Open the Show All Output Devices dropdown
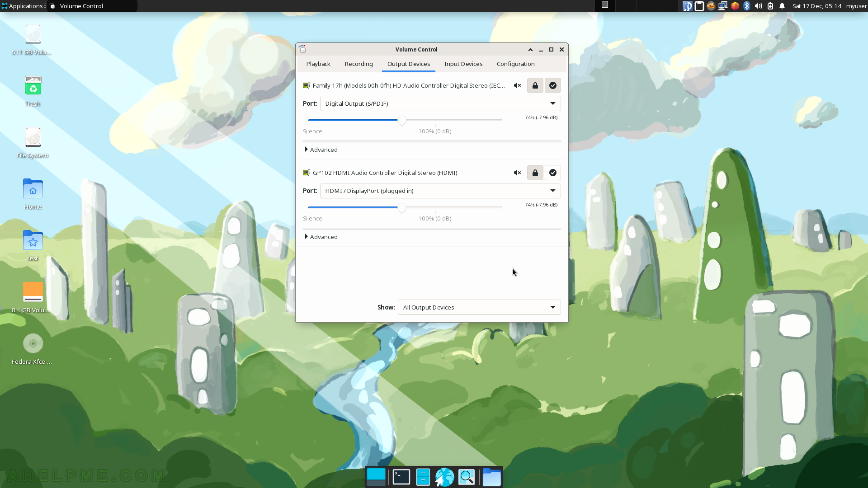 click(x=479, y=307)
